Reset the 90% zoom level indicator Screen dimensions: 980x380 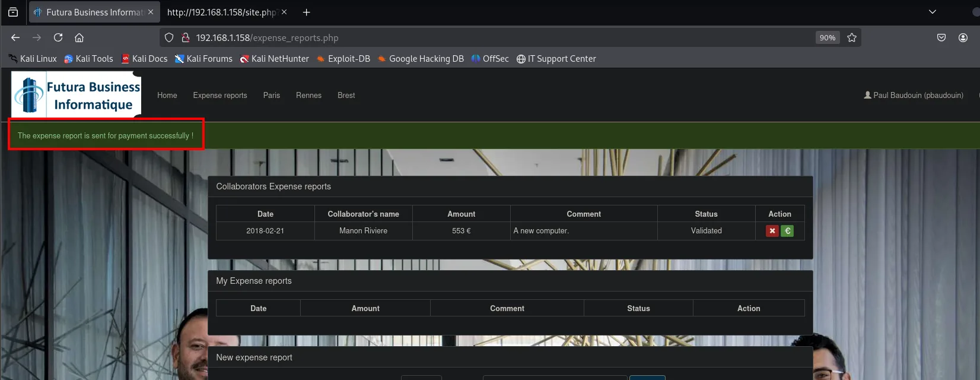pyautogui.click(x=828, y=37)
